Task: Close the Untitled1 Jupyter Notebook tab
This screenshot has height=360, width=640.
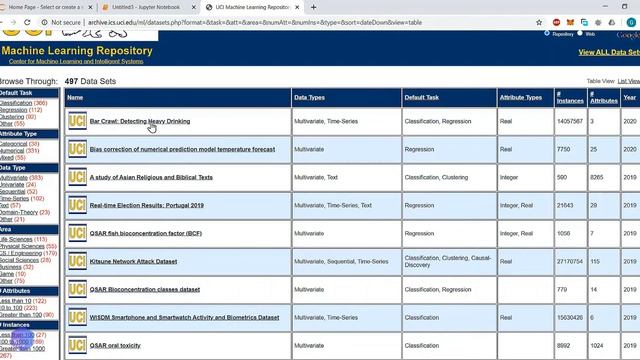Action: click(x=193, y=7)
